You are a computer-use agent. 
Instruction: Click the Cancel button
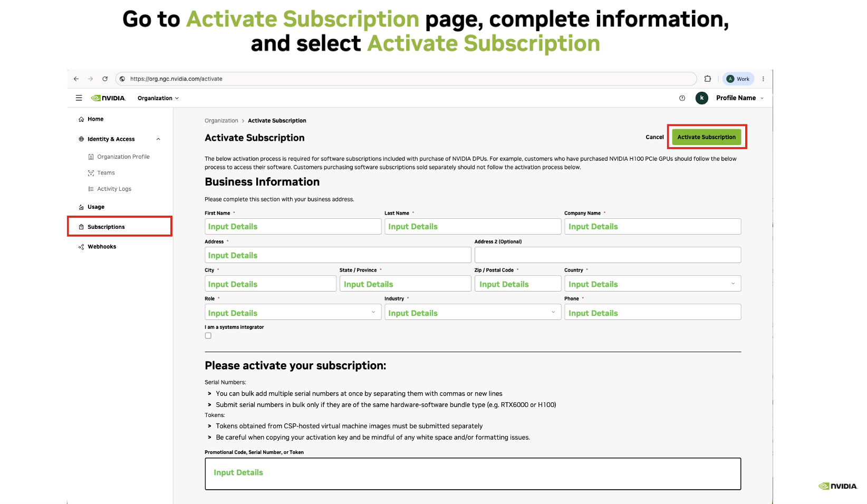[654, 137]
